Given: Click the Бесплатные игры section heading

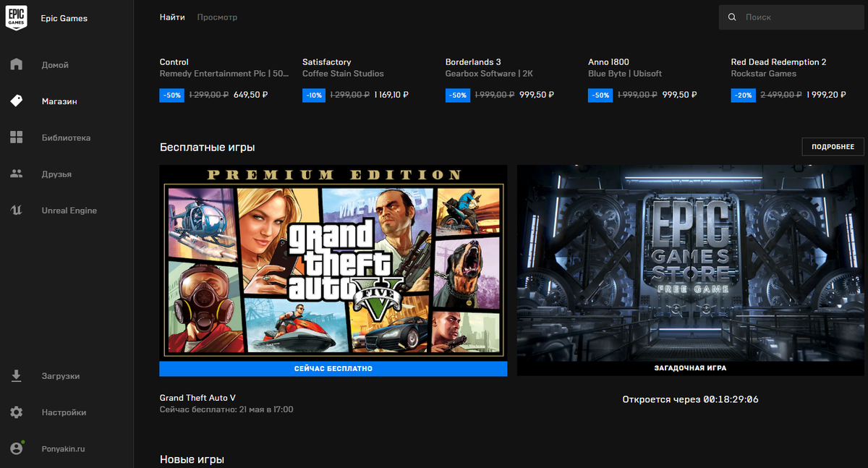Looking at the screenshot, I should [207, 148].
